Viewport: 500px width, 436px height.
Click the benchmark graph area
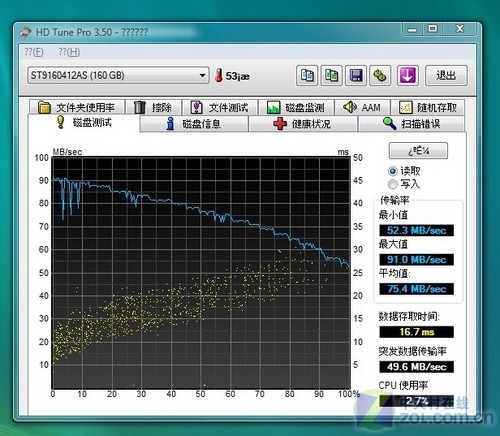click(201, 273)
